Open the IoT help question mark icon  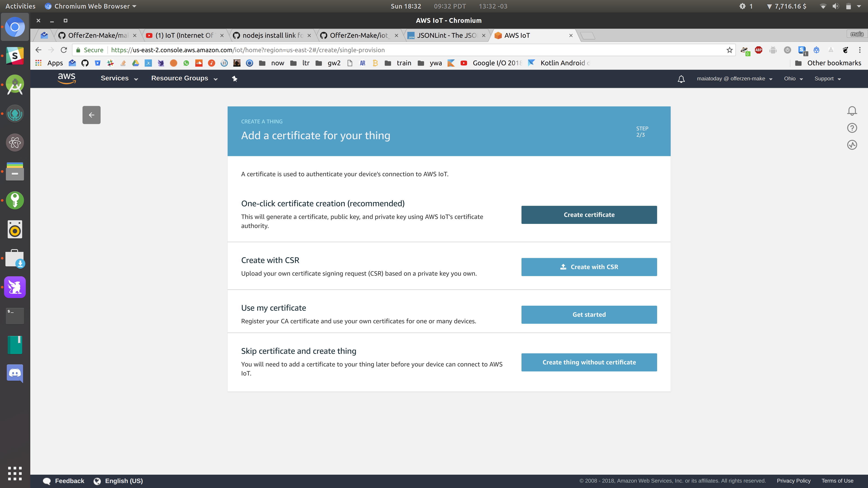click(x=852, y=128)
